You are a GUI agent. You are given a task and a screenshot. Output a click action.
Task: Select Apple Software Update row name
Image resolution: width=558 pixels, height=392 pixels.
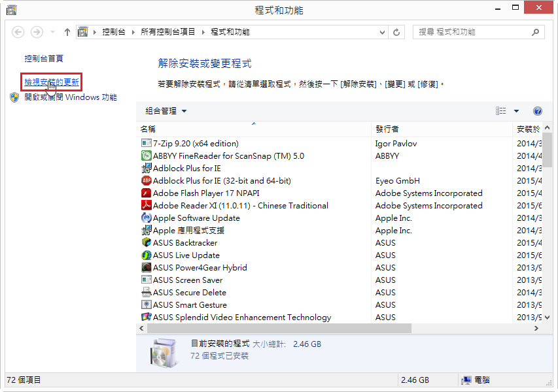pos(196,218)
